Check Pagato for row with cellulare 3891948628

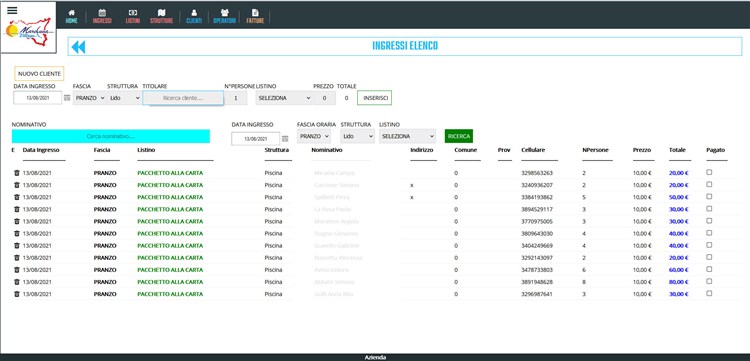[709, 281]
